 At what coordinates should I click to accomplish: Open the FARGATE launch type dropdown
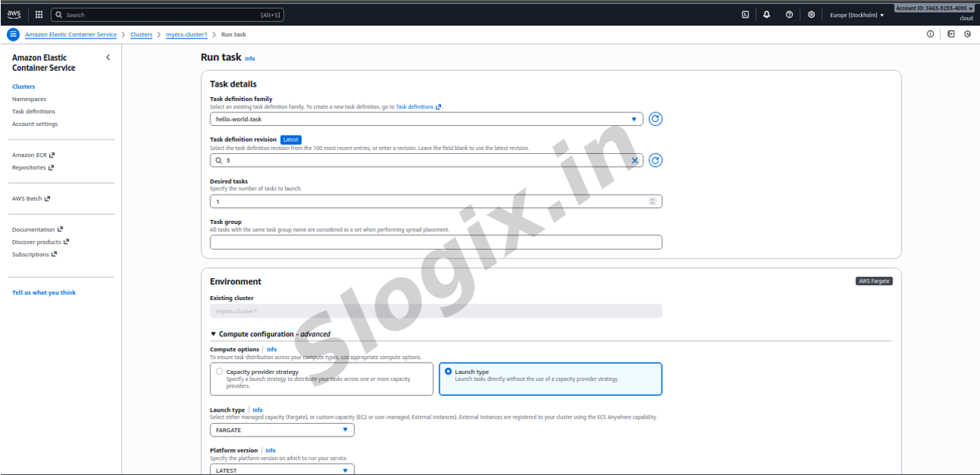tap(282, 430)
